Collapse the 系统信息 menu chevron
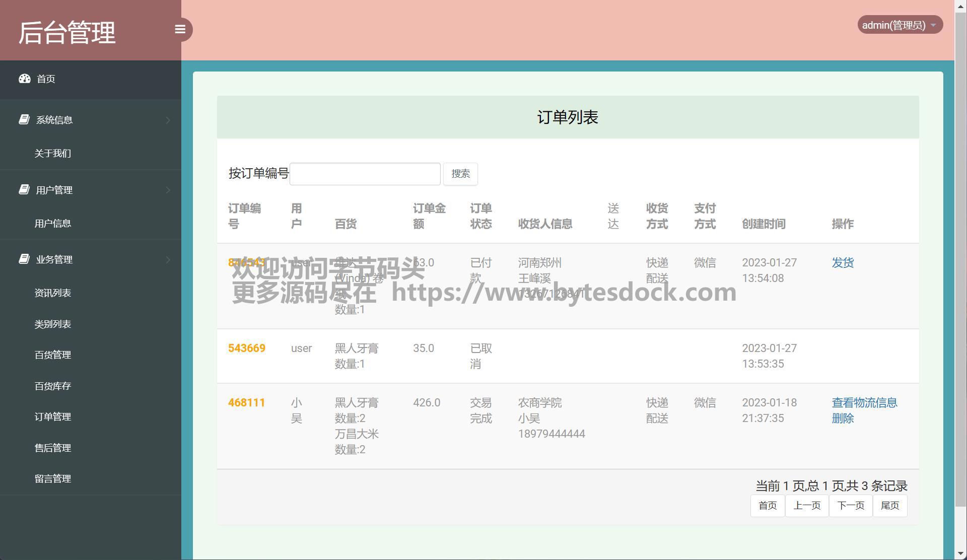This screenshot has height=560, width=967. 168,120
